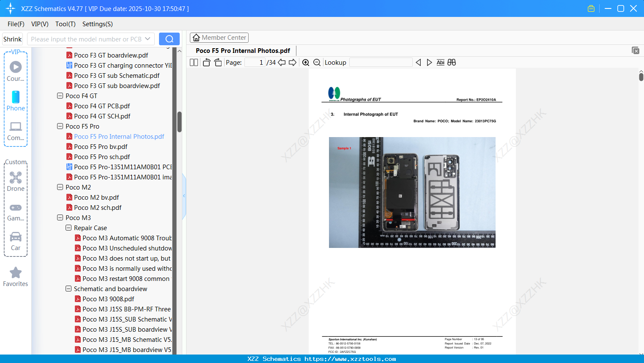The image size is (644, 363).
Task: Find next lookup result
Action: click(x=429, y=63)
